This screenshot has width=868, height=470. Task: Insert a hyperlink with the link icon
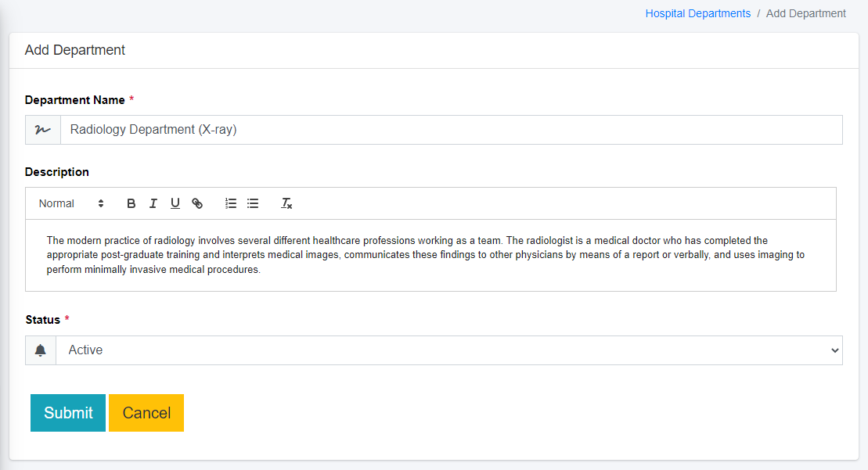(197, 203)
